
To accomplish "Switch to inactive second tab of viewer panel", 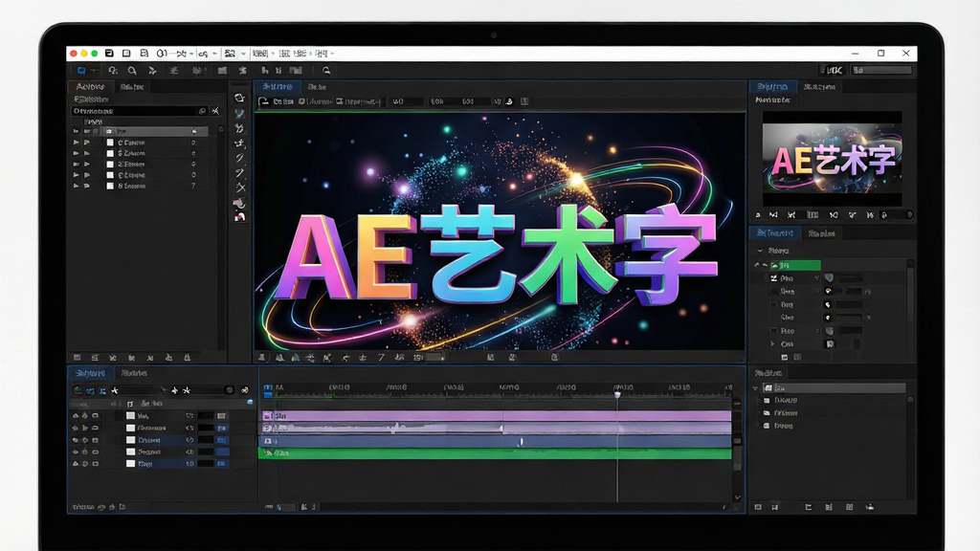I will click(317, 87).
